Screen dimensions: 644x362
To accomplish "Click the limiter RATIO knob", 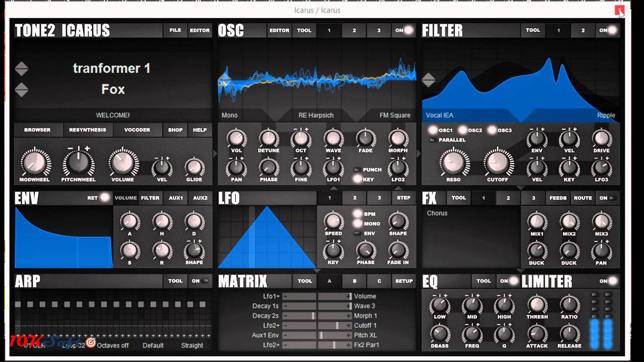I will [x=569, y=305].
